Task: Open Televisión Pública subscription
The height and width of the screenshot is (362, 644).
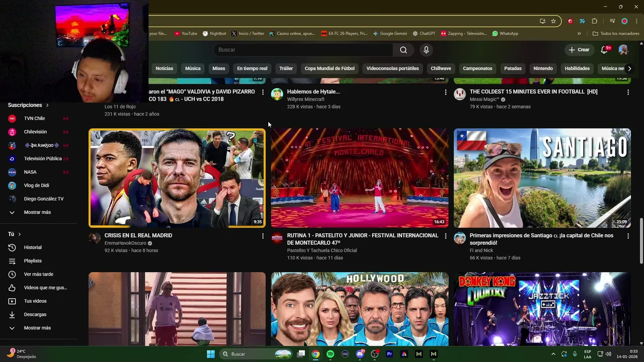Action: coord(38,159)
